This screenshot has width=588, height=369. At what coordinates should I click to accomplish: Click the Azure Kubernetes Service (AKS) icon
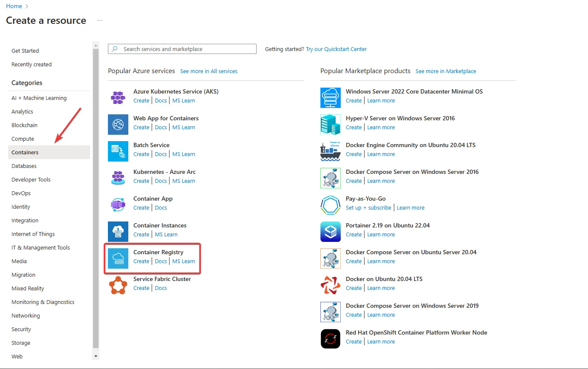118,98
